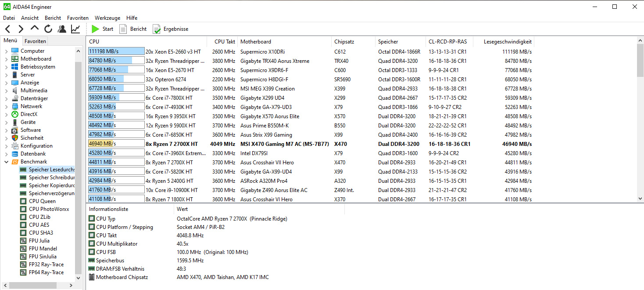Select Speicher Kopierdurchsatz benchmark icon
644x290 pixels.
point(23,185)
